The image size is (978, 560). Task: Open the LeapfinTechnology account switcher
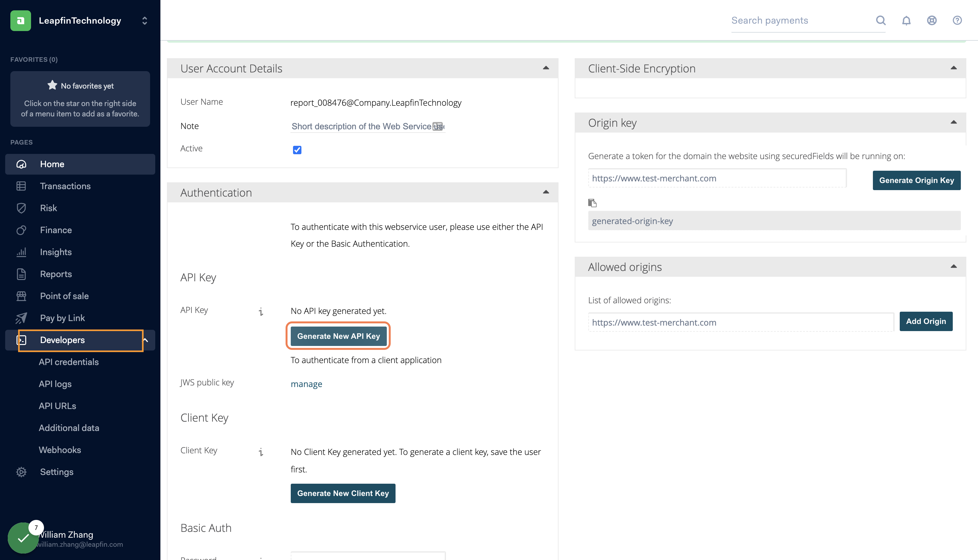point(144,20)
